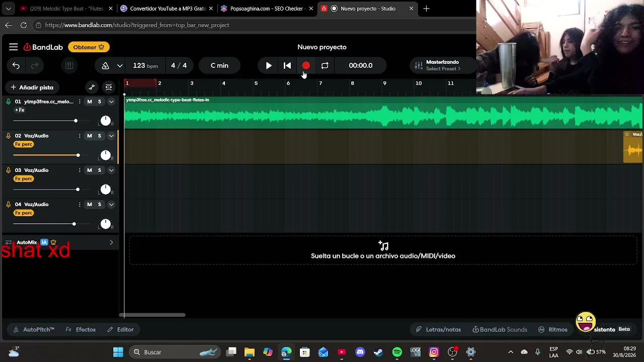Solo track 04 Voz/Audio
The height and width of the screenshot is (362, 644).
[100, 204]
